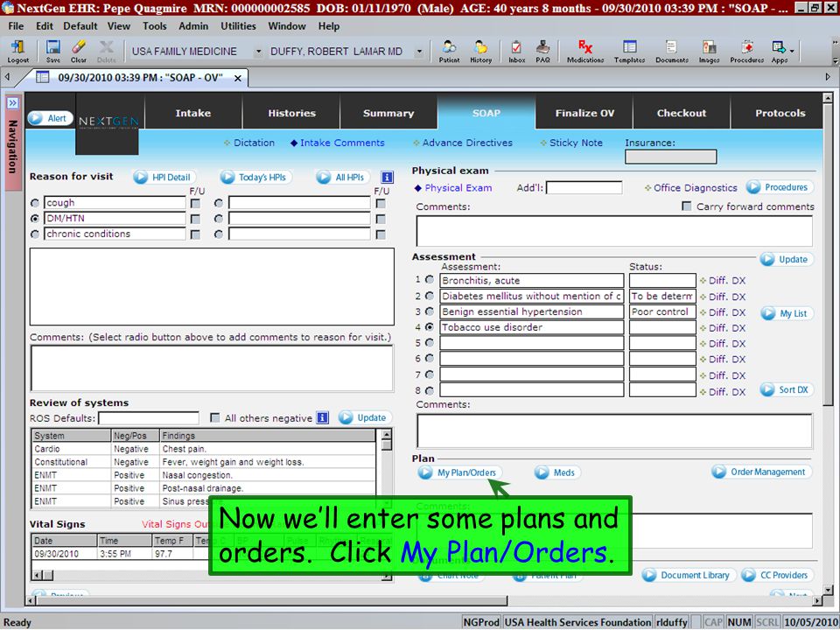Image resolution: width=840 pixels, height=630 pixels.
Task: Click the Today's HPIs button
Action: (x=255, y=178)
